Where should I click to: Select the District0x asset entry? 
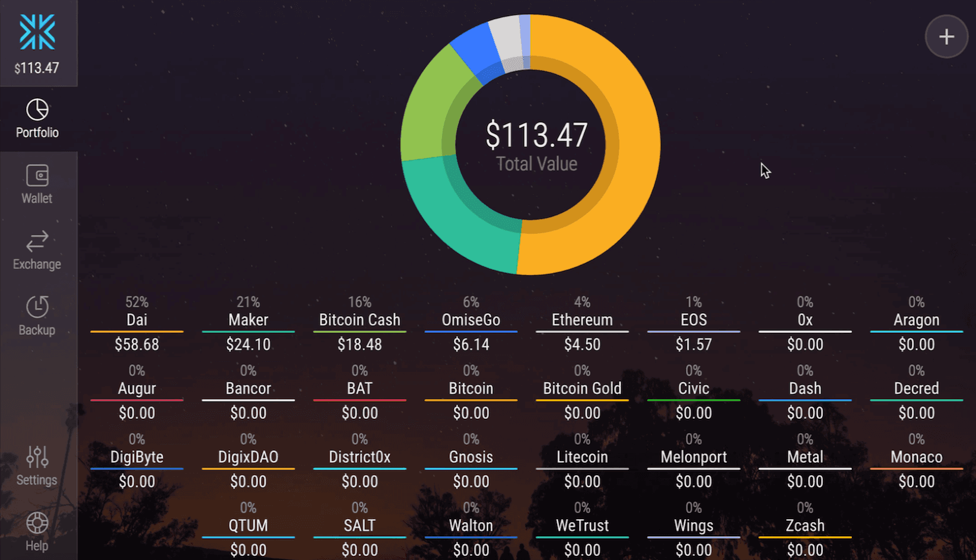(360, 460)
